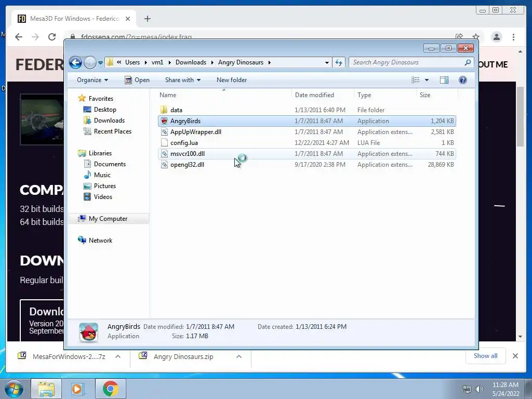Select the AngryBirds application icon
The width and height of the screenshot is (532, 399).
click(x=164, y=121)
